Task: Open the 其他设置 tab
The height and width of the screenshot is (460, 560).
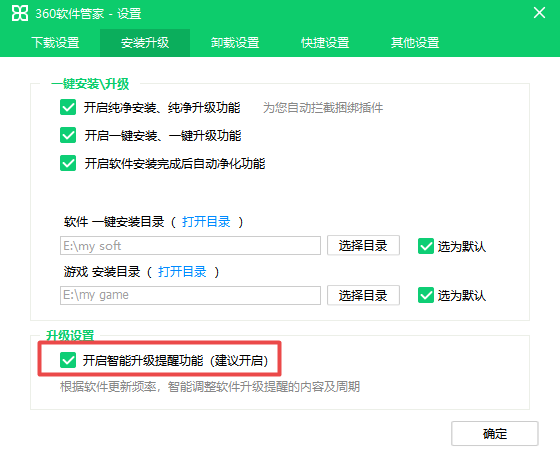Action: coord(415,43)
